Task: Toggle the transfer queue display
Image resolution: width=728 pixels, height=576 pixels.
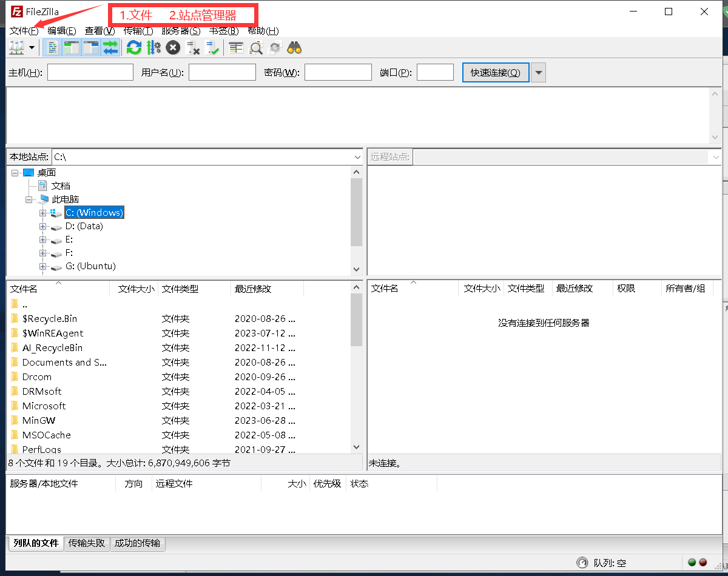Action: click(x=110, y=47)
